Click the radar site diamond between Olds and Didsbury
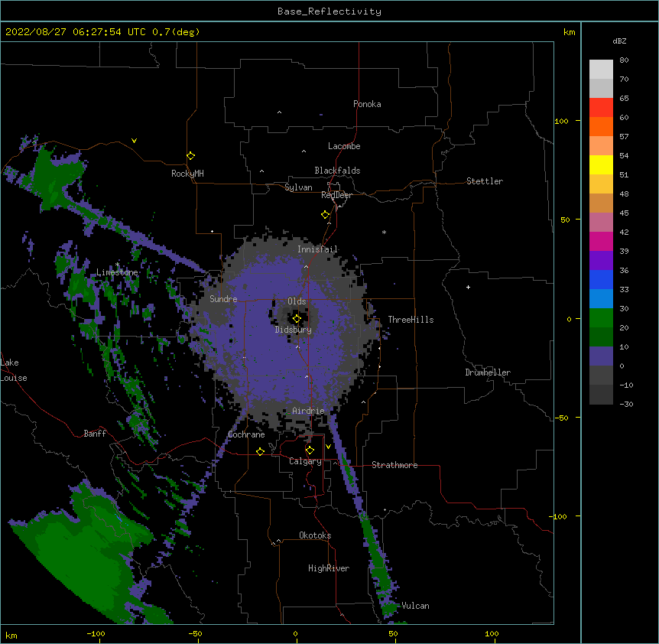The image size is (659, 644). (297, 319)
